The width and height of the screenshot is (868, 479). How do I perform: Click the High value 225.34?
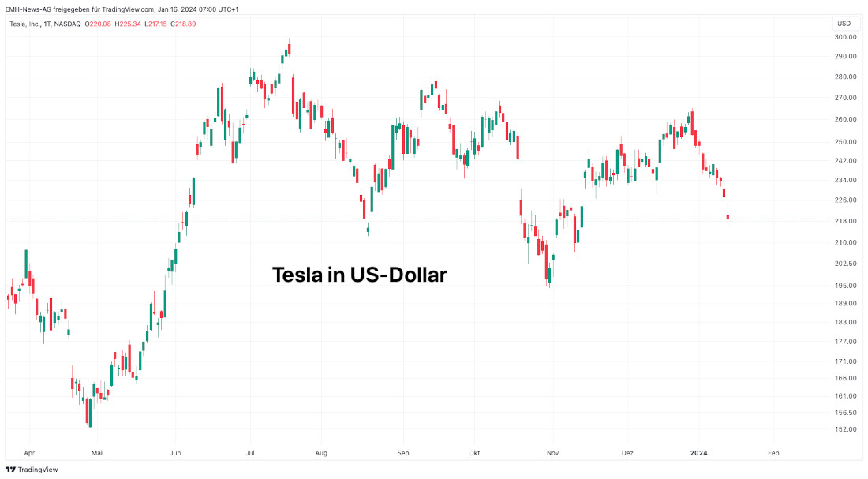coord(130,24)
